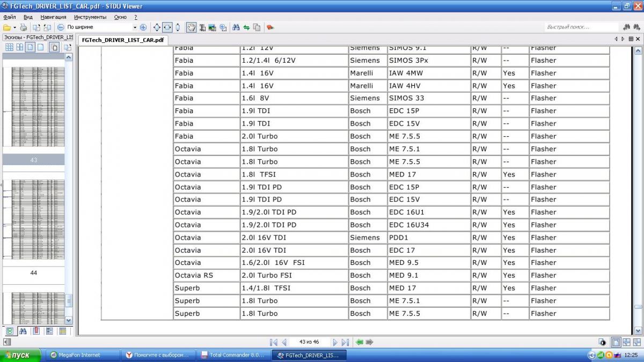Click green back navigation arrow
644x362 pixels.
tap(360, 342)
